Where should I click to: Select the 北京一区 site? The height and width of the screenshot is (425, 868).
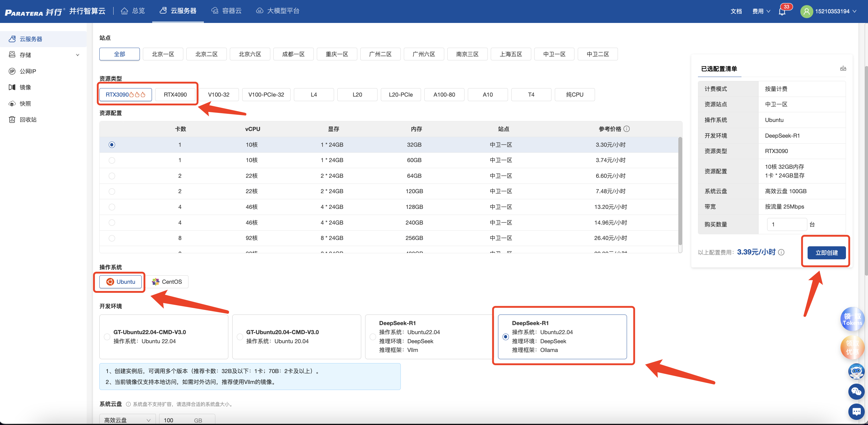pyautogui.click(x=163, y=54)
